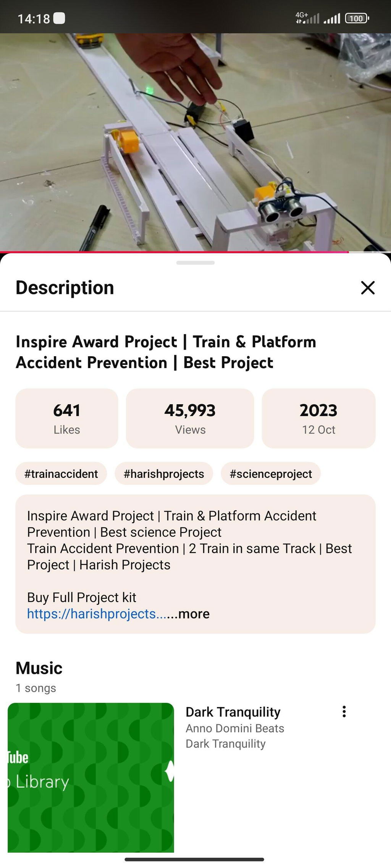Screen dimensions: 391x868
Task: Tap the 45,993 Views stat box
Action: pyautogui.click(x=190, y=418)
